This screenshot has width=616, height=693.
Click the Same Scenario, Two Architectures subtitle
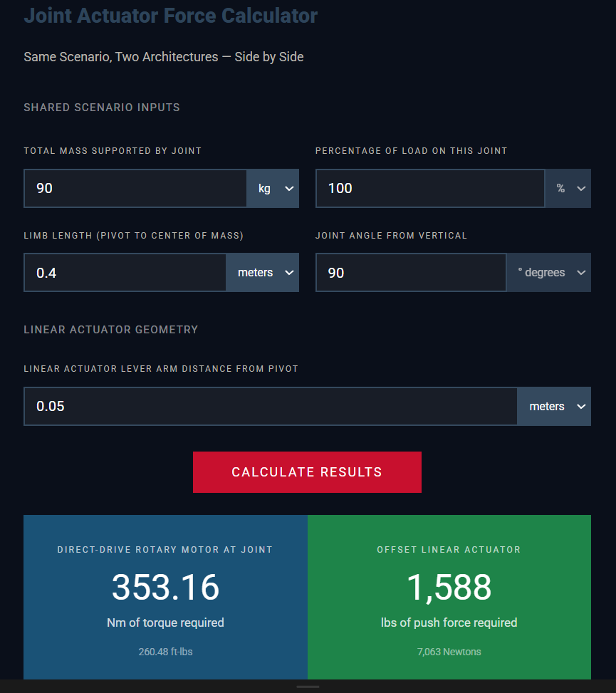[164, 56]
